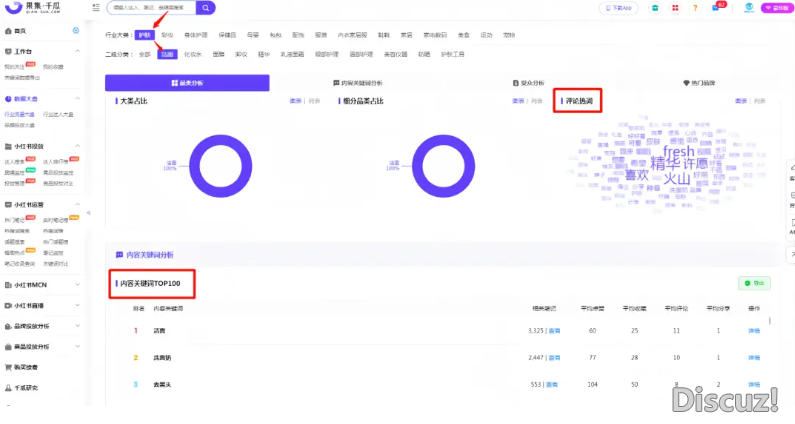The width and height of the screenshot is (795, 424).
Task: Select the 保健品 industry category
Action: pyautogui.click(x=227, y=35)
